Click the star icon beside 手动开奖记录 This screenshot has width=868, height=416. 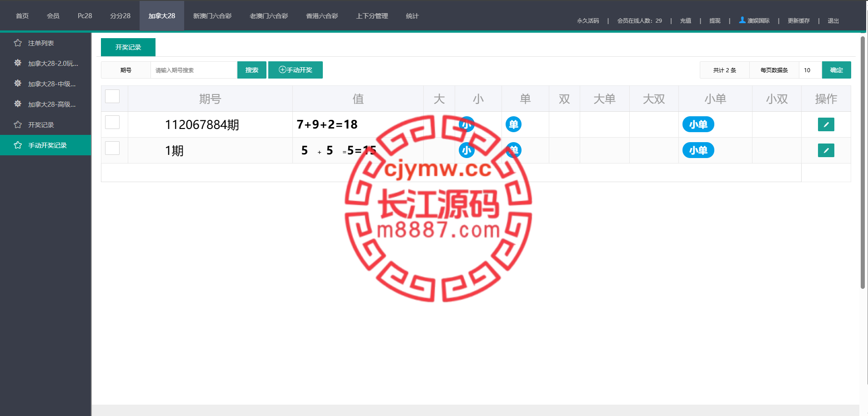[18, 145]
